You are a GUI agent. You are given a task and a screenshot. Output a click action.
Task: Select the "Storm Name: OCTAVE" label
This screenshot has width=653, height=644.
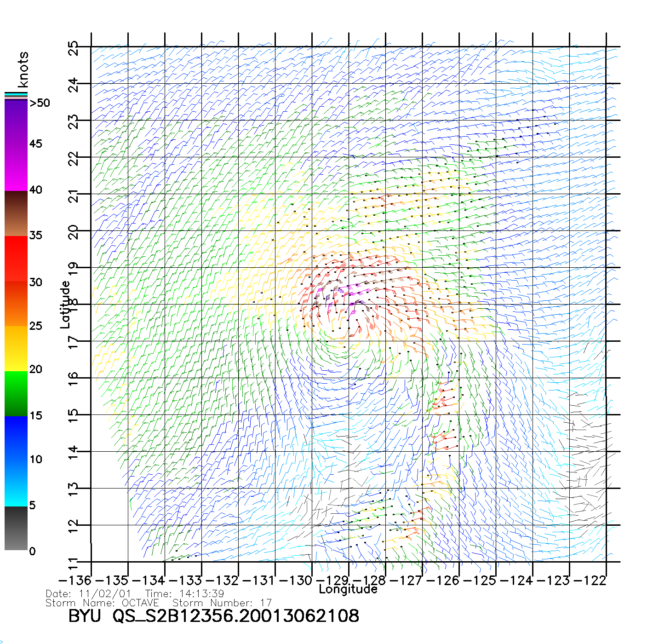point(102,603)
